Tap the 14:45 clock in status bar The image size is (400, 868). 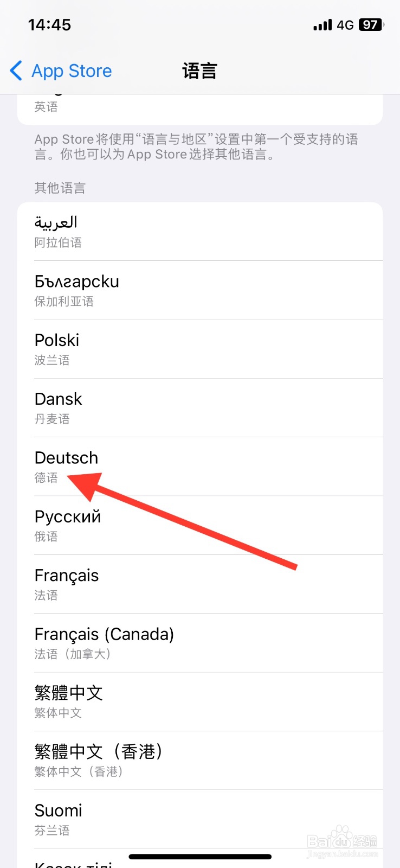coord(49,24)
